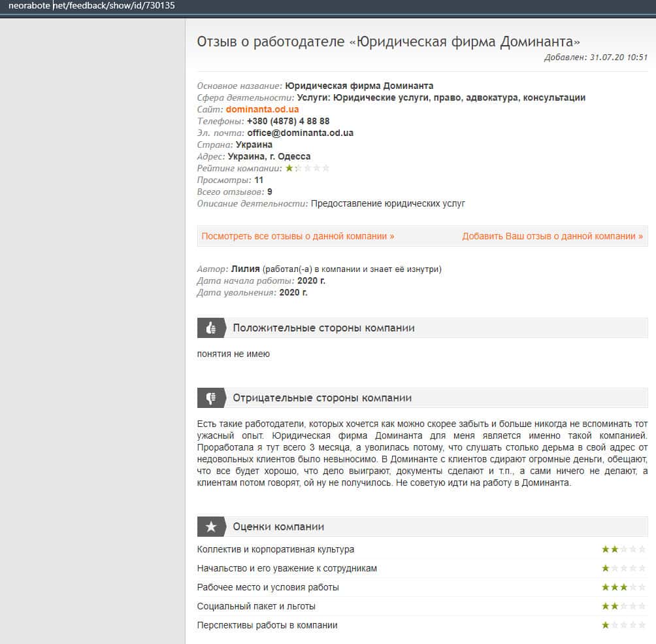This screenshot has width=656, height=644.
Task: Click the Адрес value Украина, г. Одесса
Action: point(269,157)
